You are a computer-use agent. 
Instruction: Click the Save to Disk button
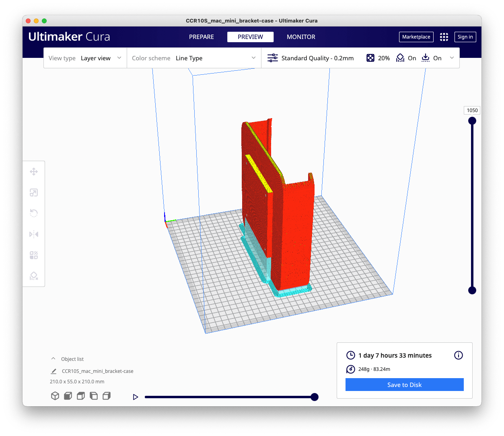click(404, 385)
